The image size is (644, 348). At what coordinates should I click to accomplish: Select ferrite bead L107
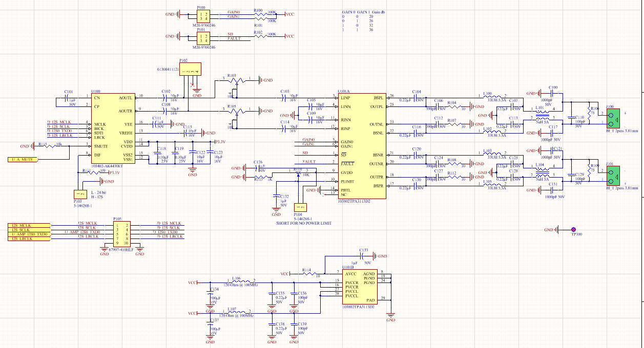[238, 312]
